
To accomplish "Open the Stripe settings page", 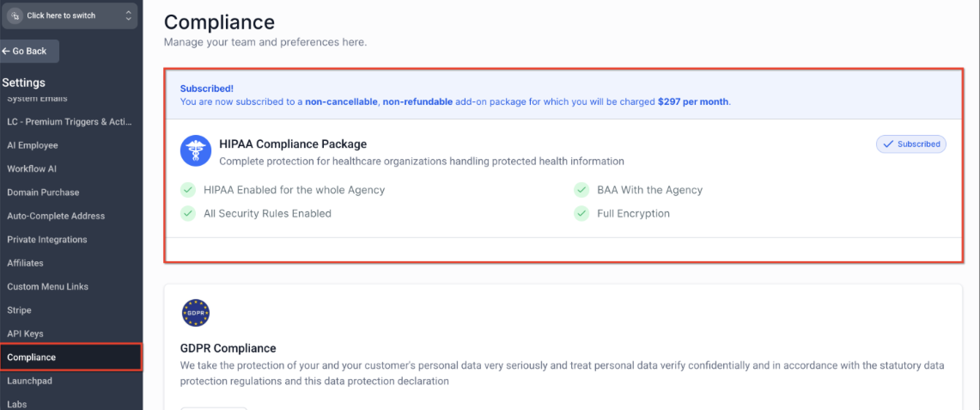I will pos(19,310).
